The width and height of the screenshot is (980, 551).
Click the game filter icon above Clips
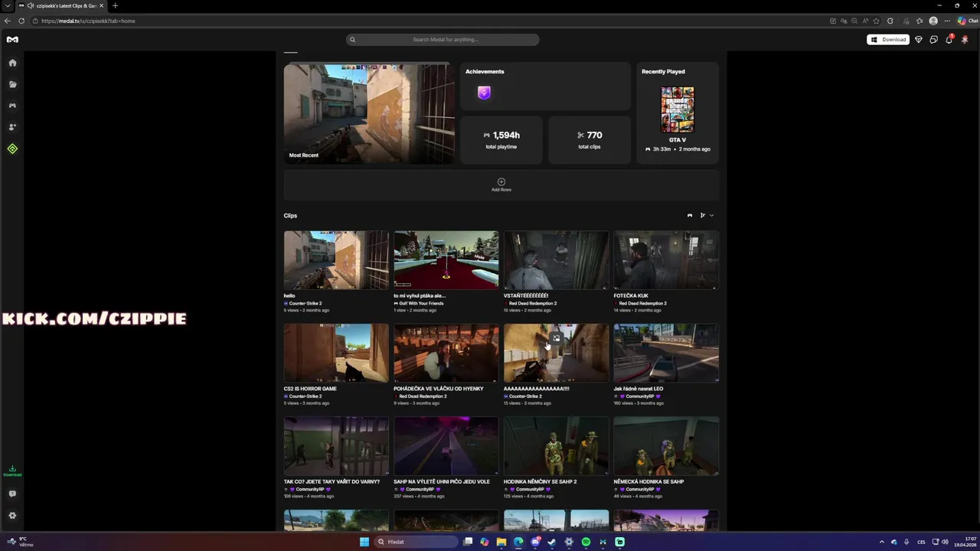coord(690,216)
